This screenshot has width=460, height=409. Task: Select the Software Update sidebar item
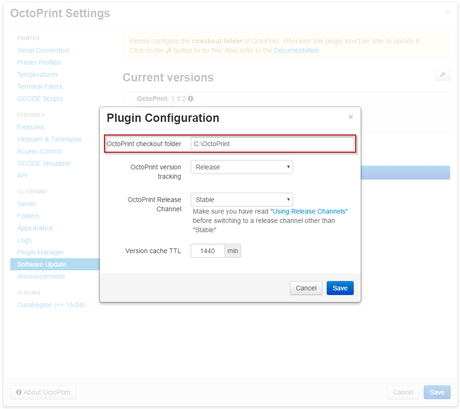point(55,264)
